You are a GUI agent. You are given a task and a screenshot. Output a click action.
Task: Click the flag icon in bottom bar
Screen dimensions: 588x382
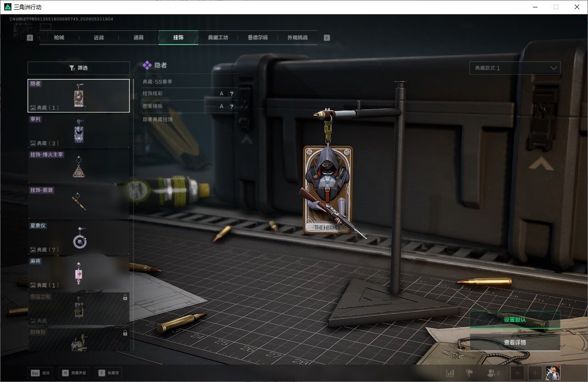[x=469, y=373]
